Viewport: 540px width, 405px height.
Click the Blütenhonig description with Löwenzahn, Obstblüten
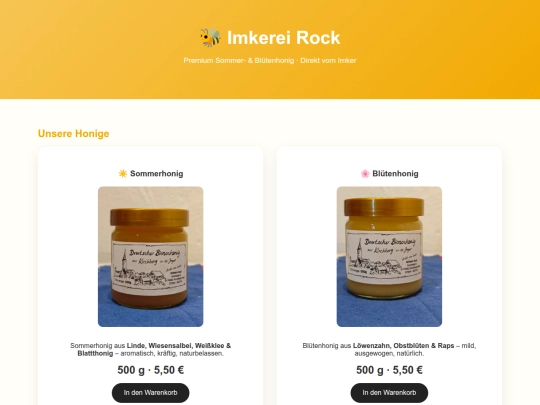389,349
